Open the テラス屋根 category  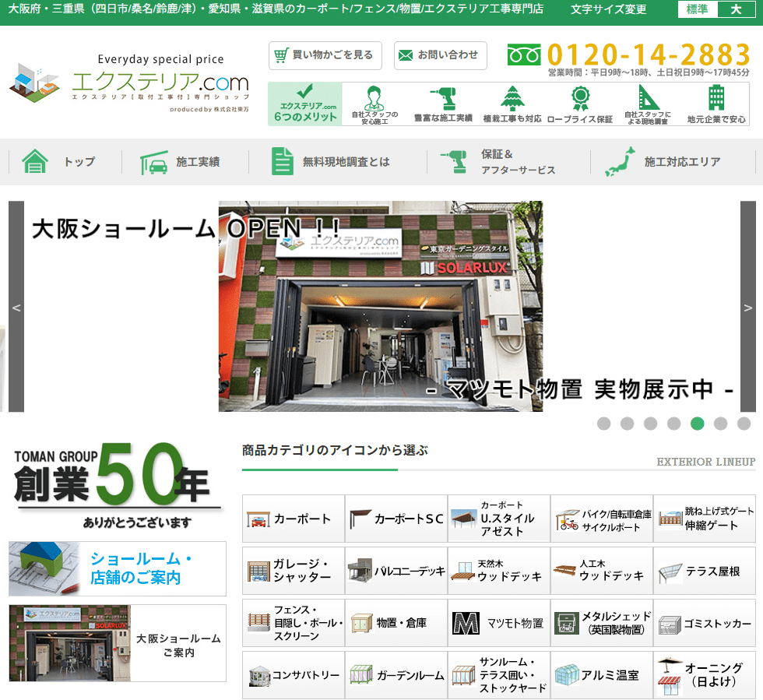tap(704, 571)
